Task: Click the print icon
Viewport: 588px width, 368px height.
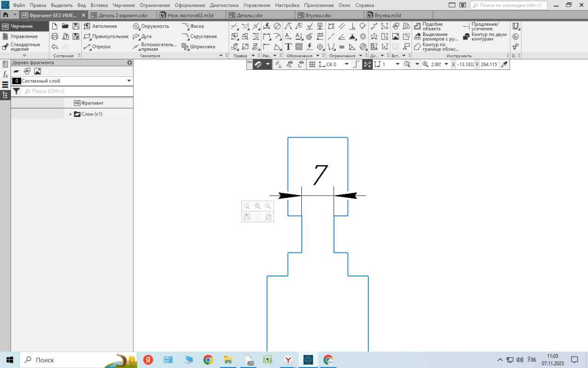Action: point(55,36)
